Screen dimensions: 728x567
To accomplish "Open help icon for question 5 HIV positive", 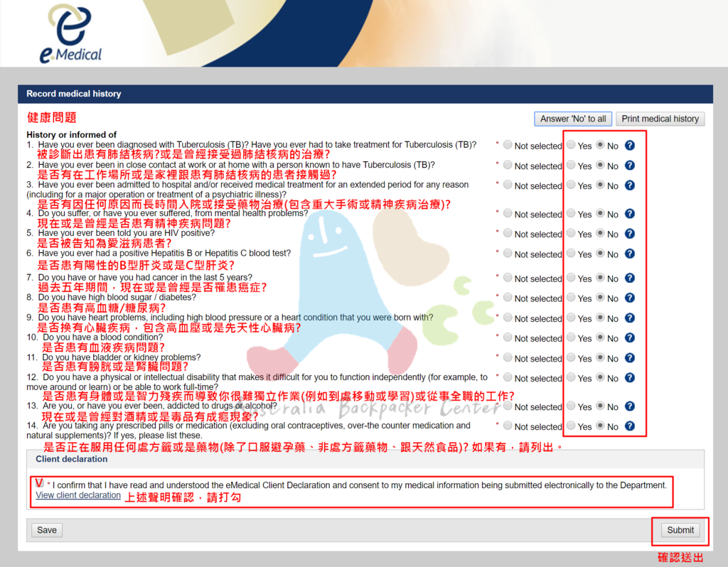I will point(630,233).
